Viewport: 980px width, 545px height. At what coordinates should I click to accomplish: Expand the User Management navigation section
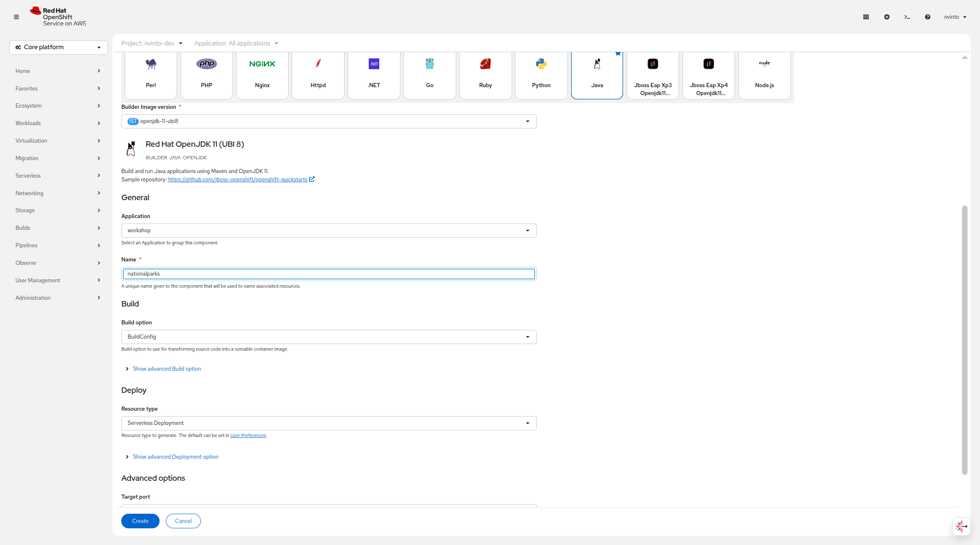58,281
